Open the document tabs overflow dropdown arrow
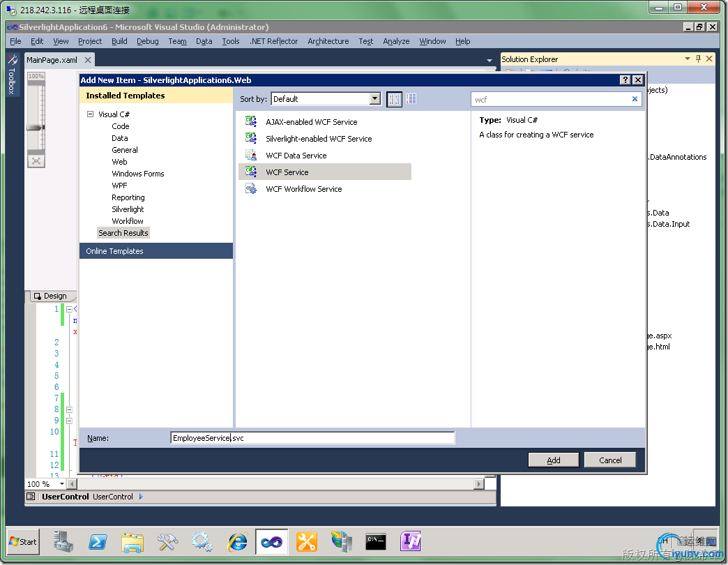Image resolution: width=728 pixels, height=565 pixels. click(490, 61)
